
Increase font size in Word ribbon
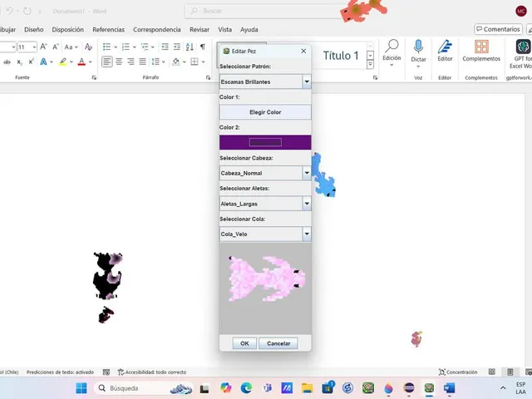click(x=43, y=47)
